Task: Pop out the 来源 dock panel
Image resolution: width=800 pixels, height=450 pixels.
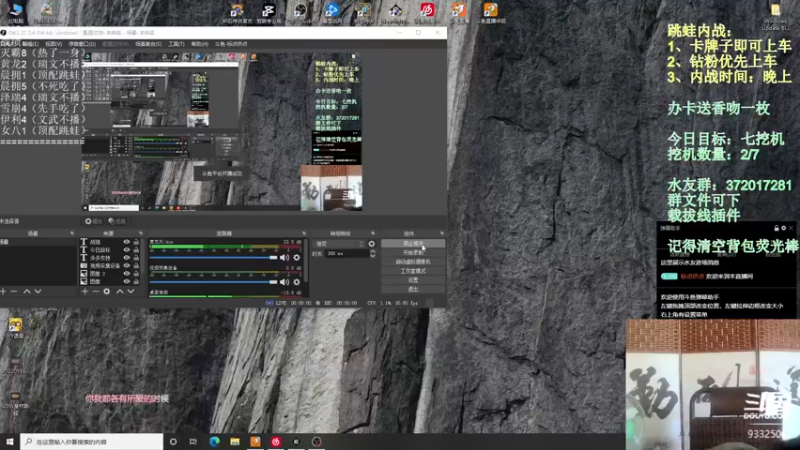Action: click(x=141, y=233)
